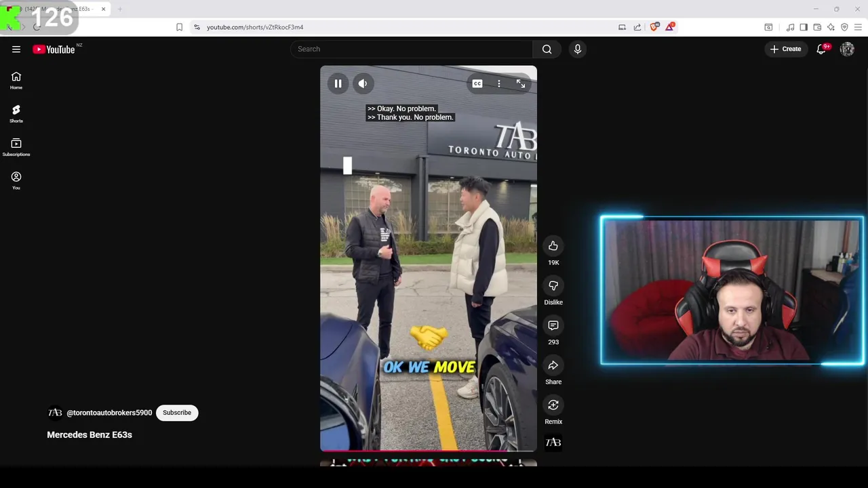This screenshot has width=868, height=488.
Task: Open Leo AI sparkle icon
Action: [831, 27]
